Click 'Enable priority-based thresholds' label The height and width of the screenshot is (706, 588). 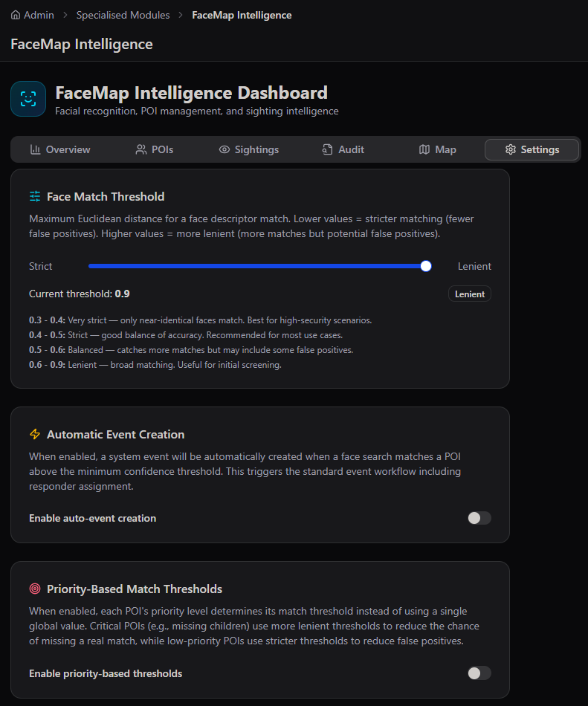[106, 673]
